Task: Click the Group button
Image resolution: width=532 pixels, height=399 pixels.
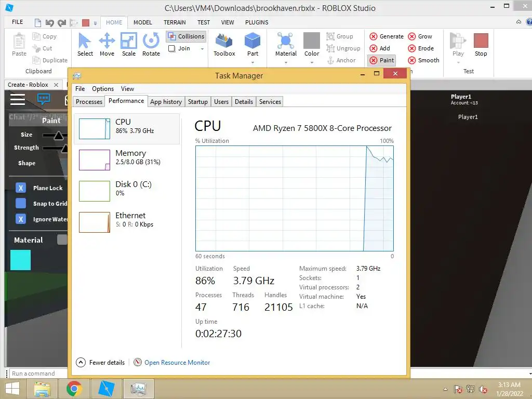Action: pos(340,36)
